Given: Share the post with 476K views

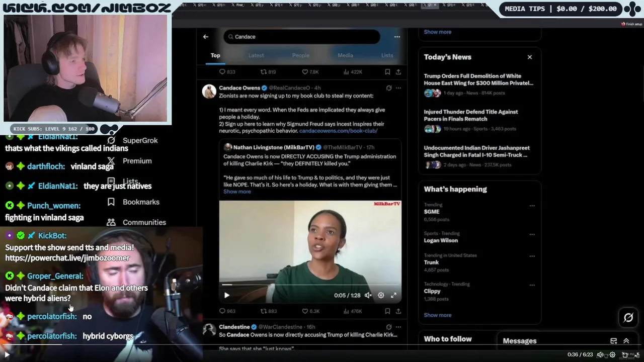Looking at the screenshot, I should pyautogui.click(x=398, y=311).
